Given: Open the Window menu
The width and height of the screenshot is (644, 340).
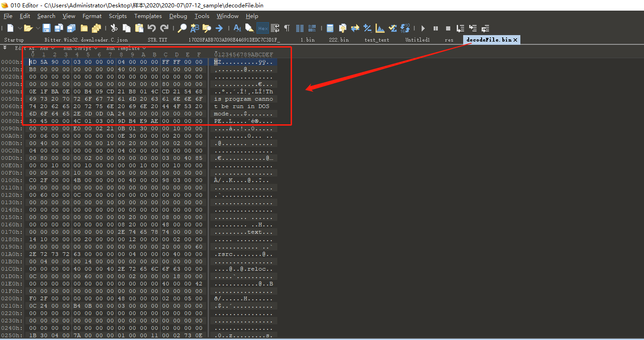Looking at the screenshot, I should [227, 16].
